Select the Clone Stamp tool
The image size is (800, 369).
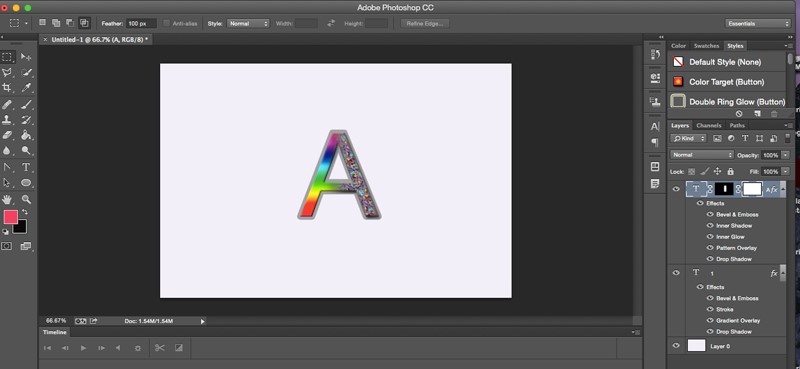click(x=7, y=120)
